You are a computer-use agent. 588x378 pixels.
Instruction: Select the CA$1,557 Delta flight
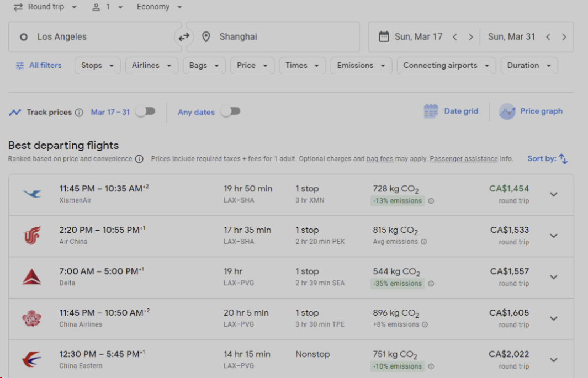point(291,278)
